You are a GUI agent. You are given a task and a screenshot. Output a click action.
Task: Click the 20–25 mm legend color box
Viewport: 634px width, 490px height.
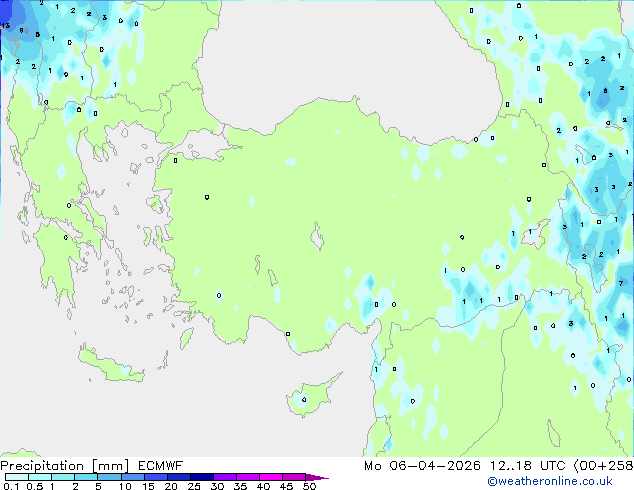[x=179, y=477]
